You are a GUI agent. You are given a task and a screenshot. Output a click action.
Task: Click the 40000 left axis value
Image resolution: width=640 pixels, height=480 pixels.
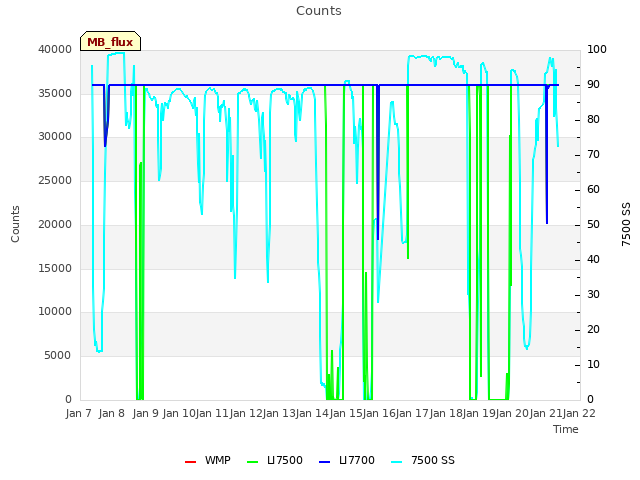point(55,49)
